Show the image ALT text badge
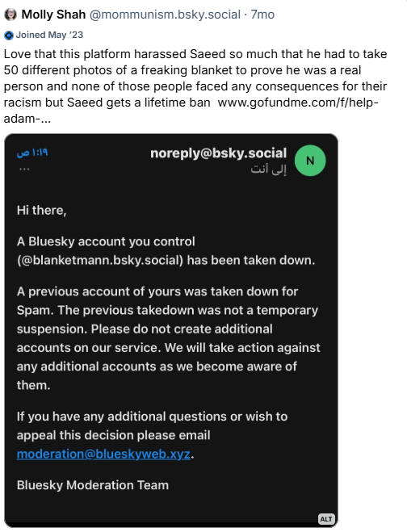 [x=326, y=519]
